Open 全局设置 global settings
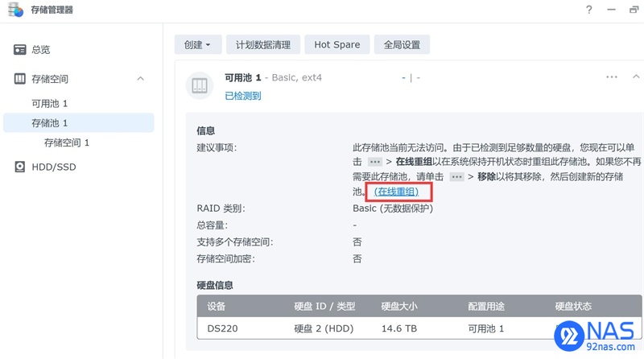Screen dimensions: 644x359 click(402, 44)
